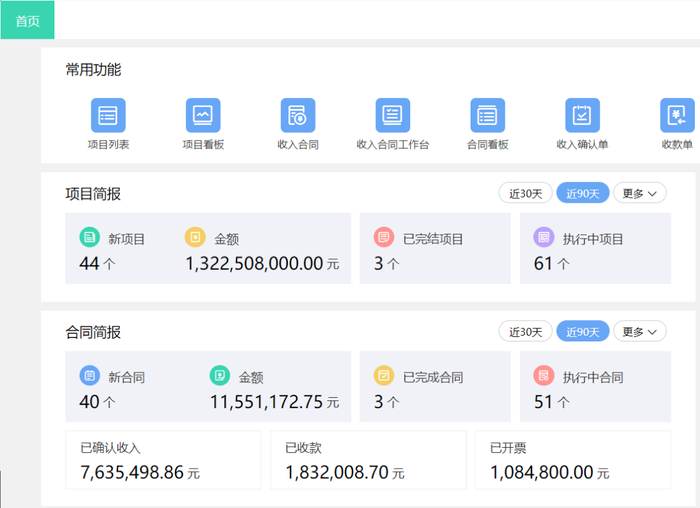Expand 更多 dropdown in 项目简报
Screen dimensions: 700x508
[640, 193]
